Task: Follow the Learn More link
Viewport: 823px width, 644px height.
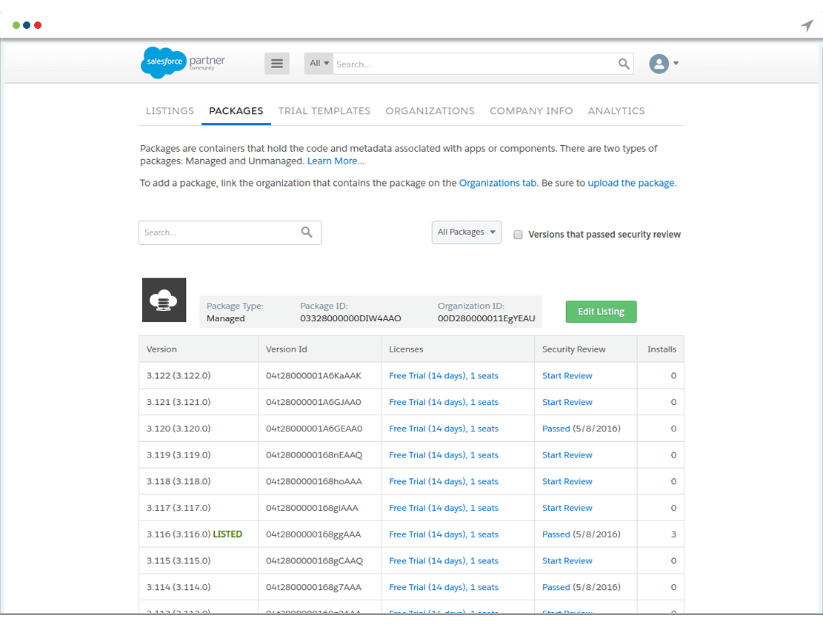Action: (x=336, y=161)
